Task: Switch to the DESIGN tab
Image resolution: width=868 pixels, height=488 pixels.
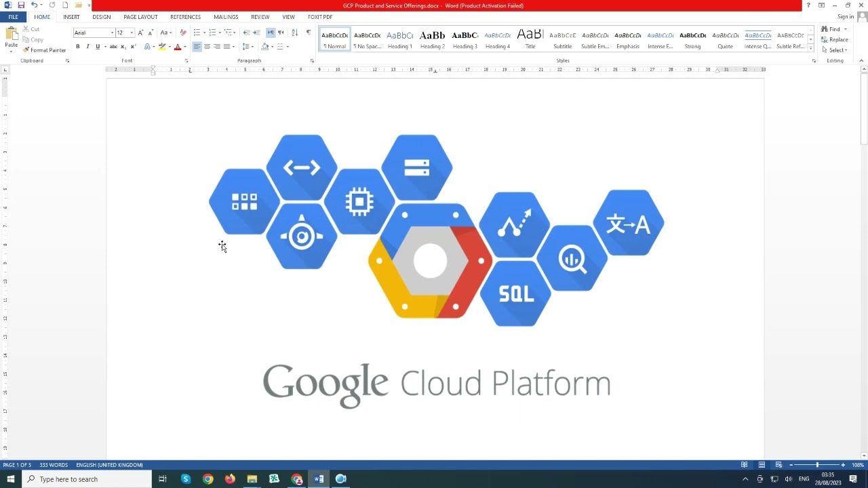Action: [102, 17]
